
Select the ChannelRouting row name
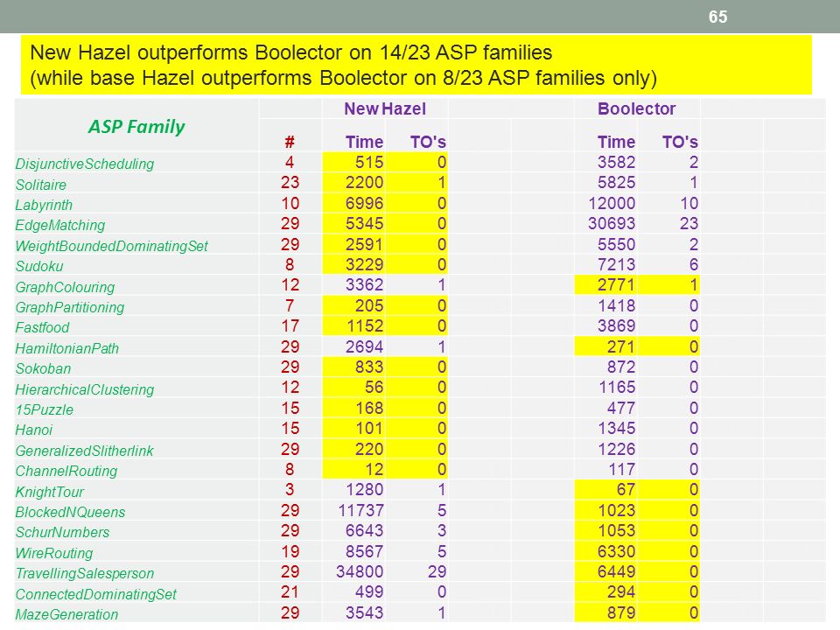point(66,471)
